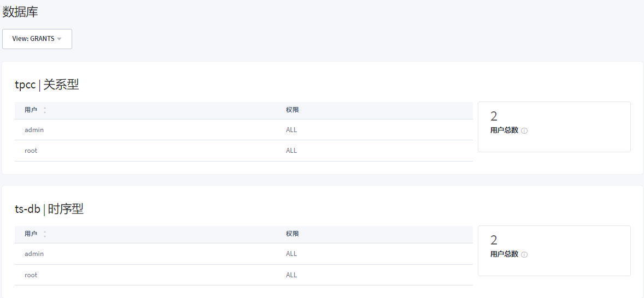This screenshot has width=644, height=298.
Task: Click user count number in ts-db card
Action: click(494, 240)
